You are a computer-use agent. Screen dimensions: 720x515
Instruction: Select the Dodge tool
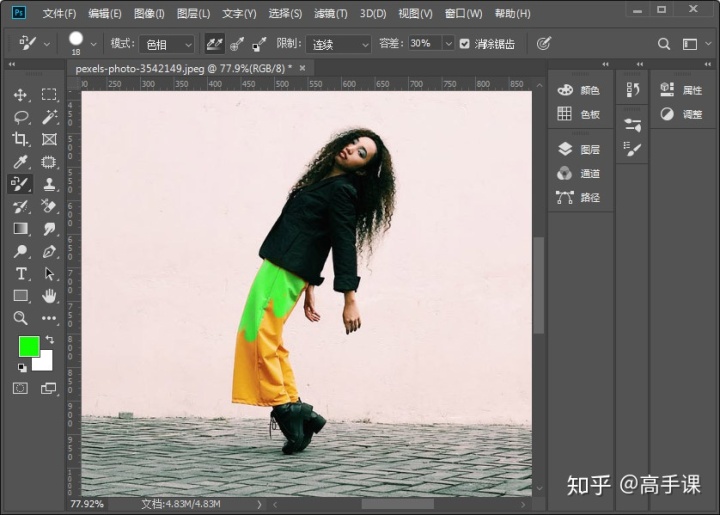[x=20, y=251]
